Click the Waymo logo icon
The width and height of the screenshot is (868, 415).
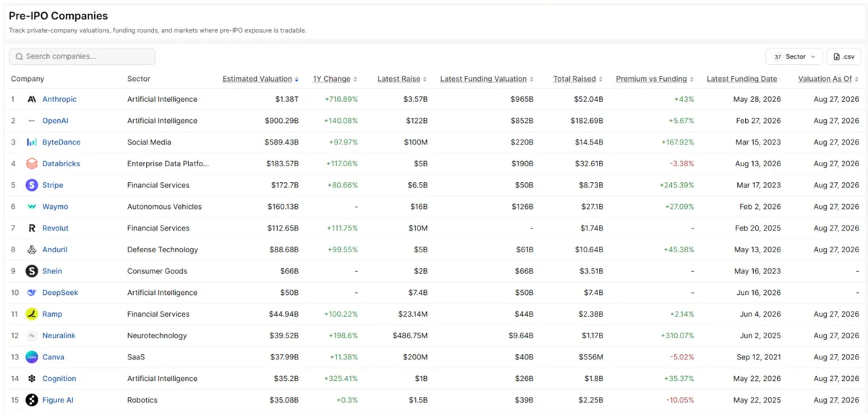coord(32,207)
